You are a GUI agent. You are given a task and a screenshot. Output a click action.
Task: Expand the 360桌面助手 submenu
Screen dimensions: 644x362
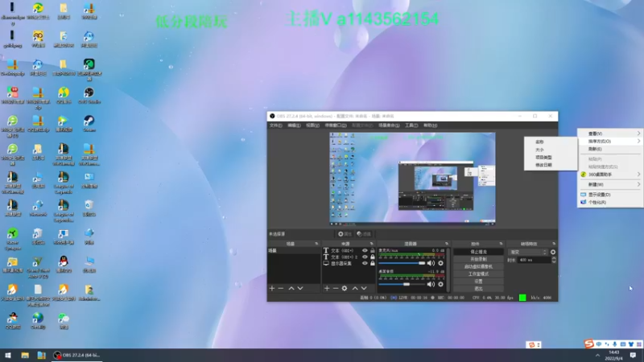coord(611,175)
